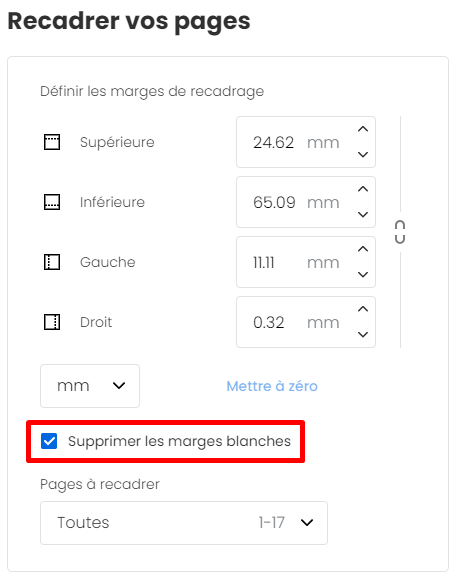This screenshot has width=456, height=577.
Task: Open the mm unit dropdown
Action: click(90, 386)
